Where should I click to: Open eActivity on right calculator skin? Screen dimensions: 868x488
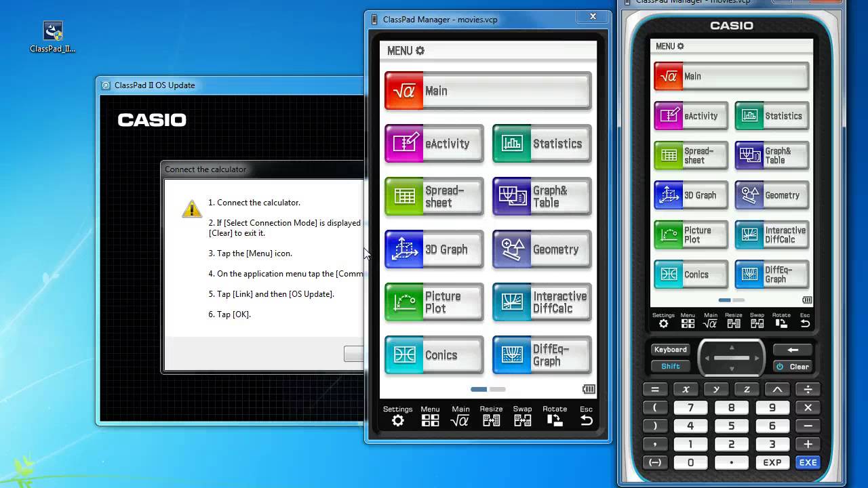coord(691,116)
